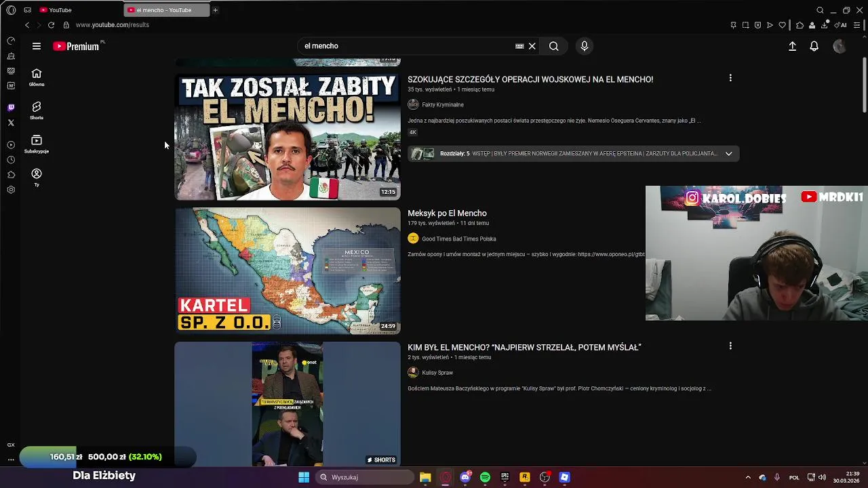Viewport: 868px width, 488px height.
Task: Open the taskbar clock showing 21:39
Action: point(847,477)
